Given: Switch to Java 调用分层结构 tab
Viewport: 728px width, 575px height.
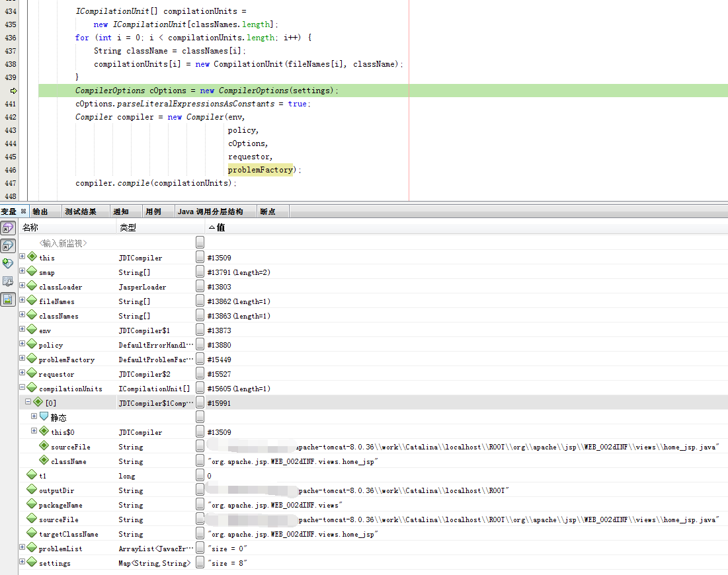Looking at the screenshot, I should tap(210, 211).
